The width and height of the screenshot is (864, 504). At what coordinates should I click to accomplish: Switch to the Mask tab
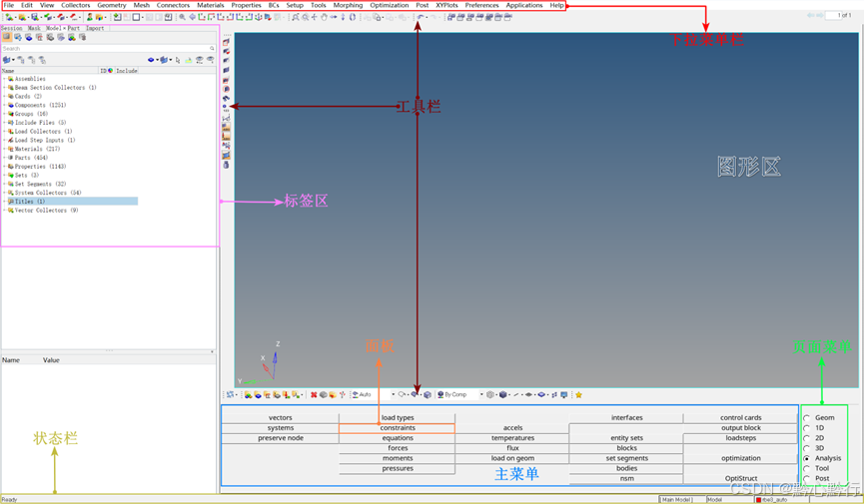click(x=34, y=28)
